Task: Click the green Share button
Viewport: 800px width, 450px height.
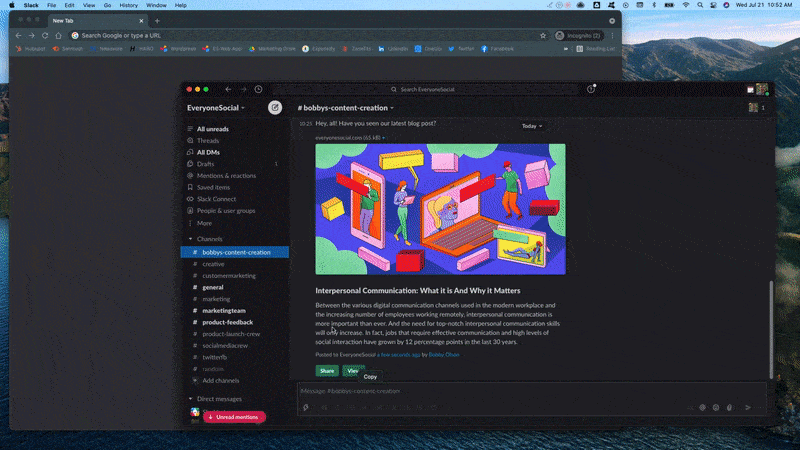Action: (327, 371)
